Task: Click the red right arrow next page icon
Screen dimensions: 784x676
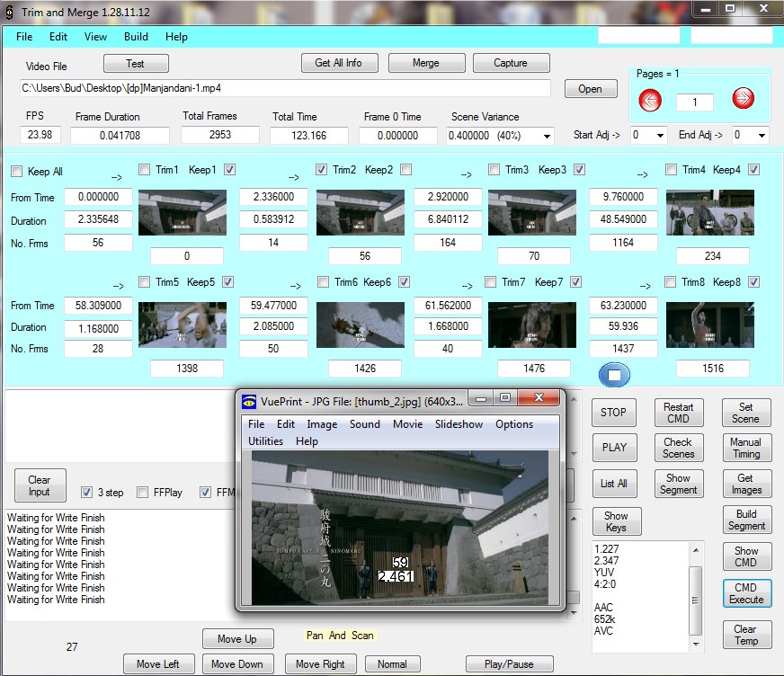Action: tap(743, 100)
